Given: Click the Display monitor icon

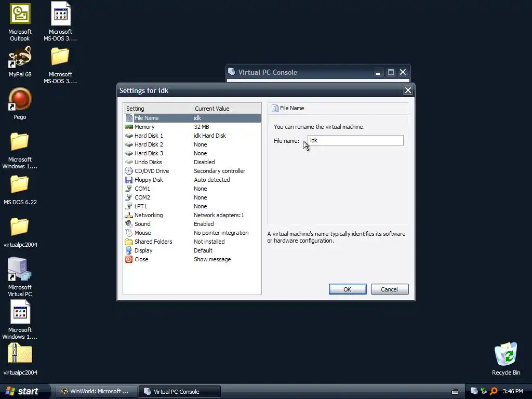Looking at the screenshot, I should [x=129, y=250].
